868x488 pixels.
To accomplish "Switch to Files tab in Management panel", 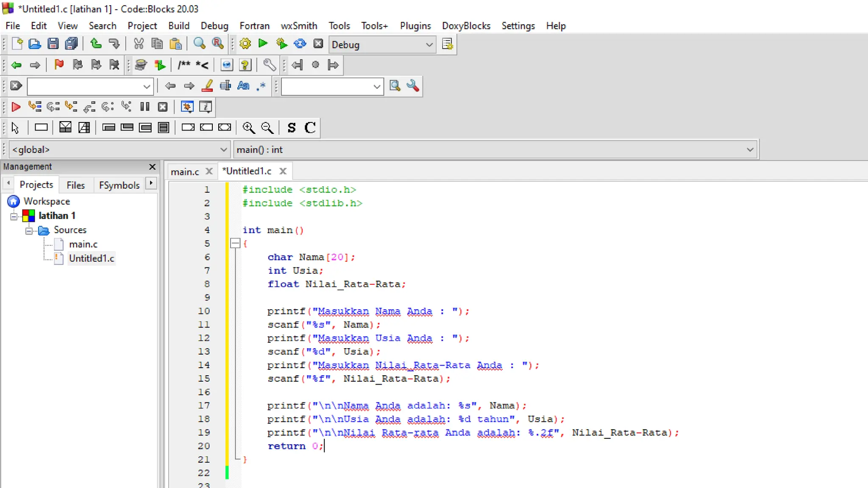I will (x=75, y=185).
